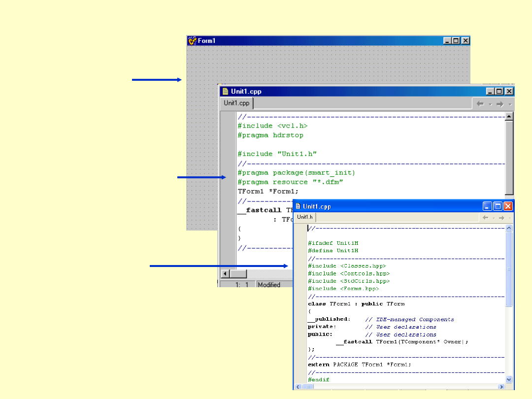Minimize the front Unit1.cpp header window
The image size is (532, 399).
tap(487, 206)
